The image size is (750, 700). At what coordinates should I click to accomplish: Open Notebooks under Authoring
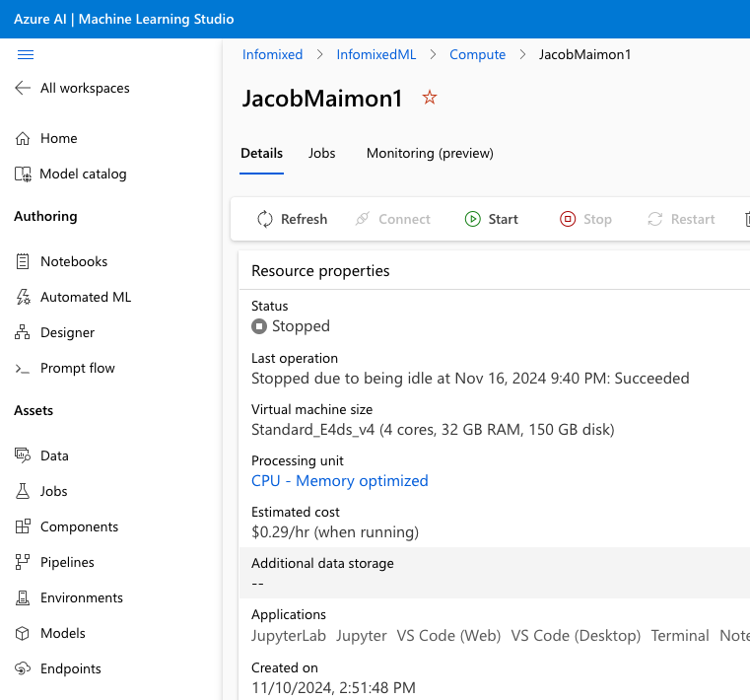pyautogui.click(x=74, y=261)
